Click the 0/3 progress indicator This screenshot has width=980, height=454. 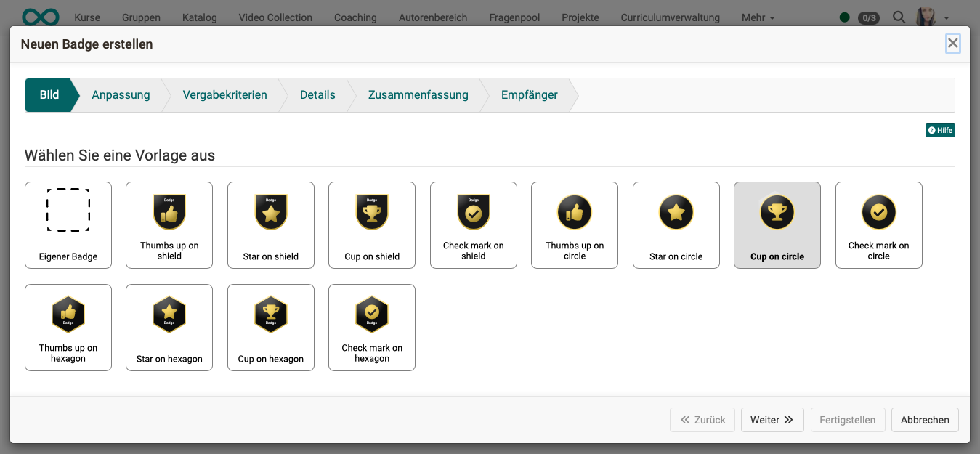tap(867, 17)
